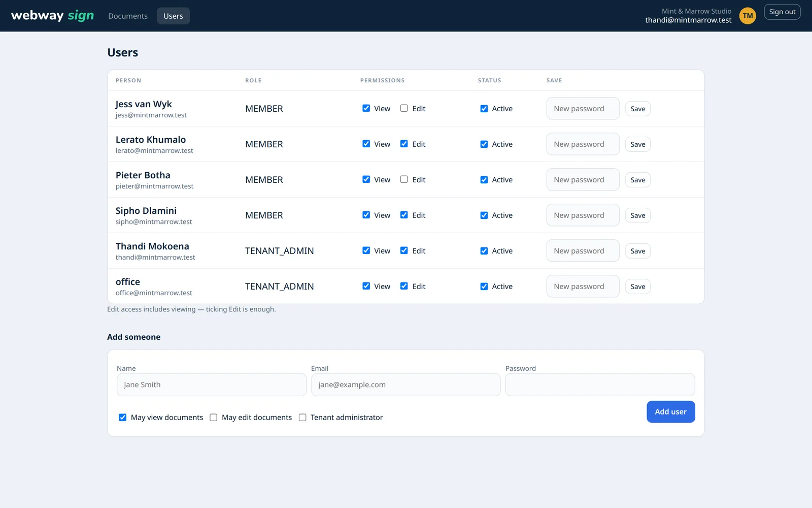812x508 pixels.
Task: Select email pieter@mintmarrow.test
Action: [154, 186]
